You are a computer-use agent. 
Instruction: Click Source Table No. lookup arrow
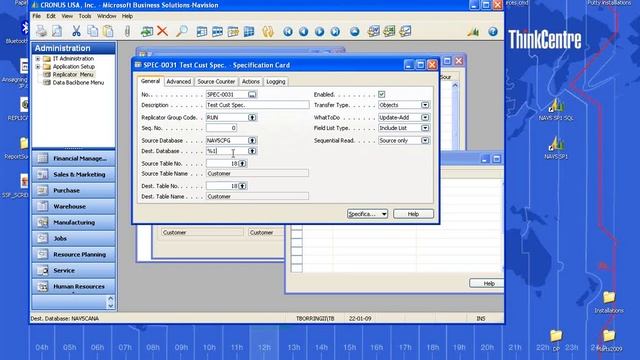[x=242, y=163]
